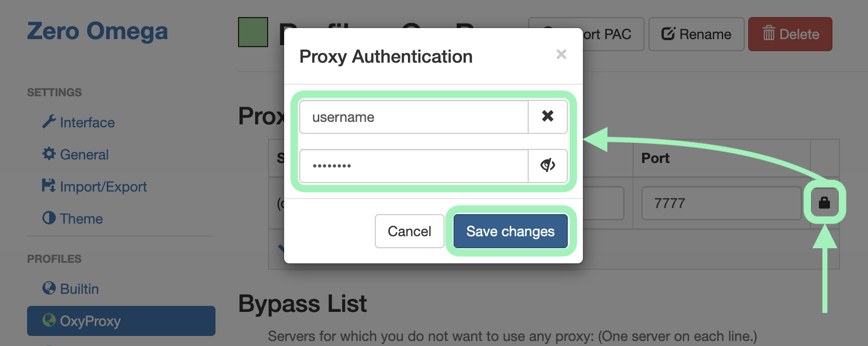This screenshot has height=346, width=868.
Task: Click the Save changes button
Action: pos(510,231)
